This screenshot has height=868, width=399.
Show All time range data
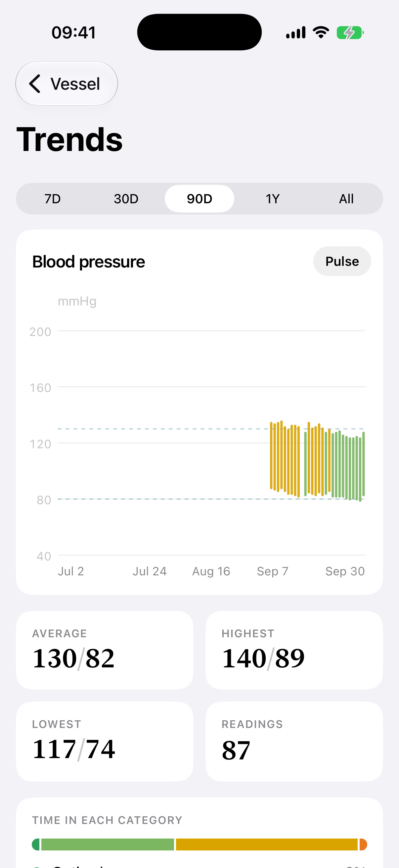click(x=346, y=199)
